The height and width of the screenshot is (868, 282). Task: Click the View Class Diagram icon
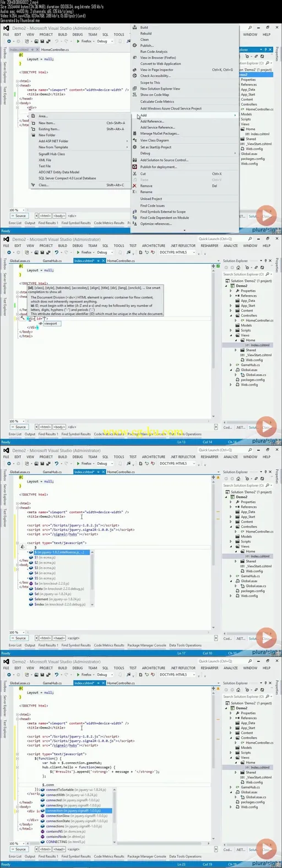(x=135, y=140)
